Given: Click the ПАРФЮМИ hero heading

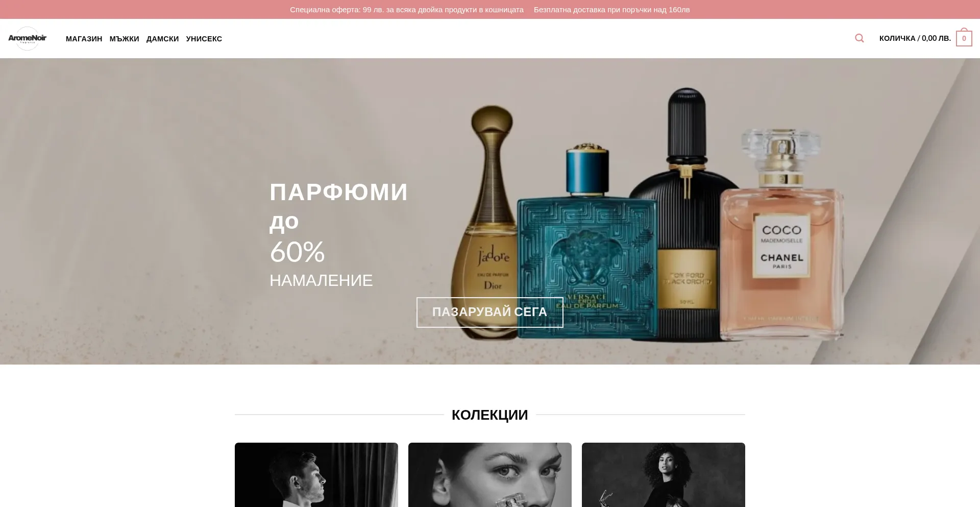Looking at the screenshot, I should pyautogui.click(x=339, y=192).
